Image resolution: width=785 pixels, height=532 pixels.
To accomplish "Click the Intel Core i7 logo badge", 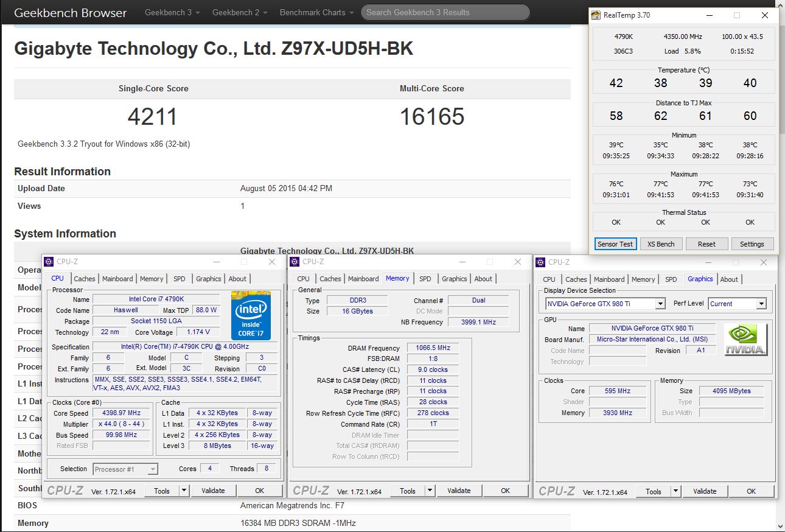I will pyautogui.click(x=251, y=316).
